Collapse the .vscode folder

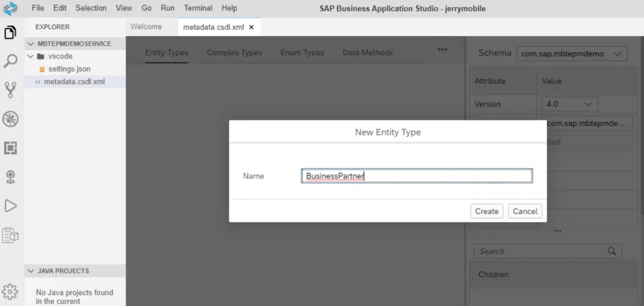(31, 57)
